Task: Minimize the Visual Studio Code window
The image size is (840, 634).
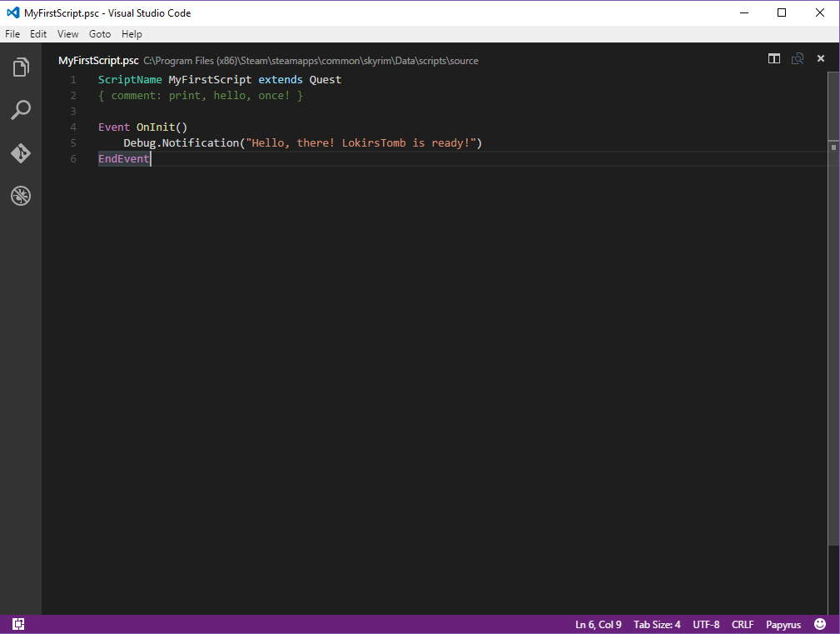Action: 744,12
